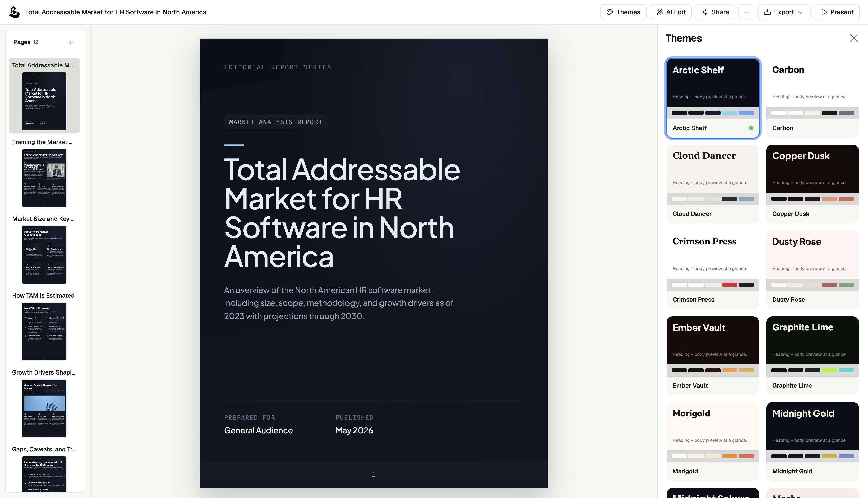Click the 'General Audience' text

point(258,430)
